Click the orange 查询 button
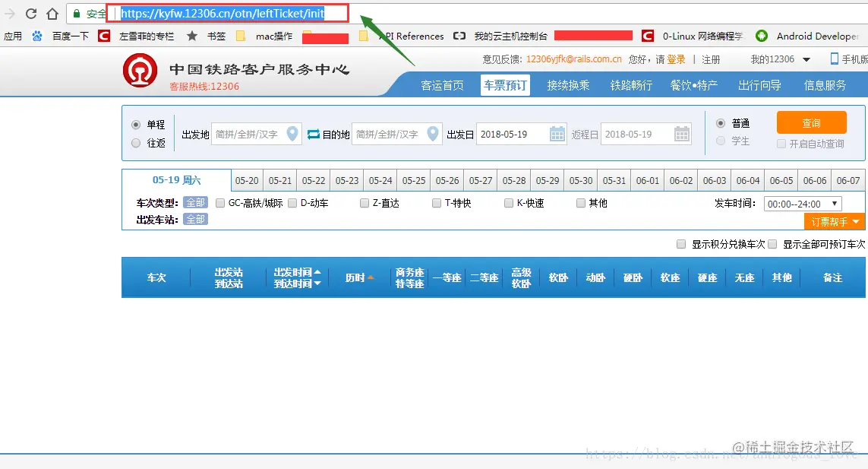The height and width of the screenshot is (469, 868). point(812,122)
